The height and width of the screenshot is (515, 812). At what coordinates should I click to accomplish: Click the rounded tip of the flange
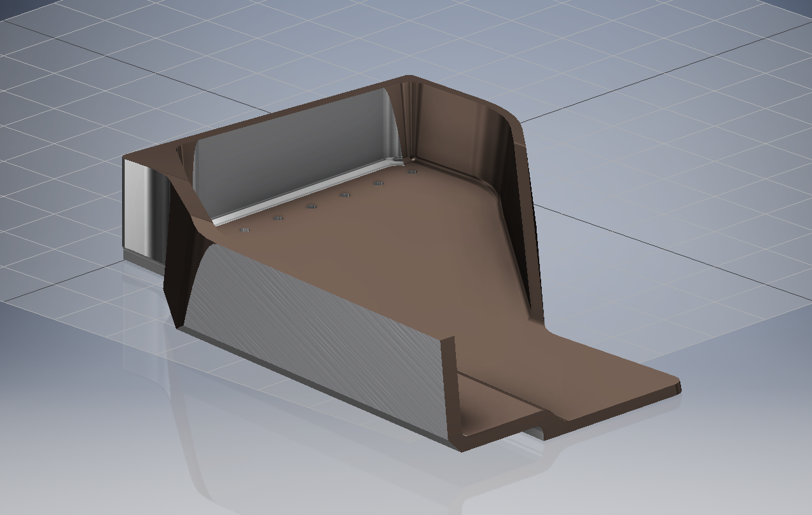click(x=678, y=387)
